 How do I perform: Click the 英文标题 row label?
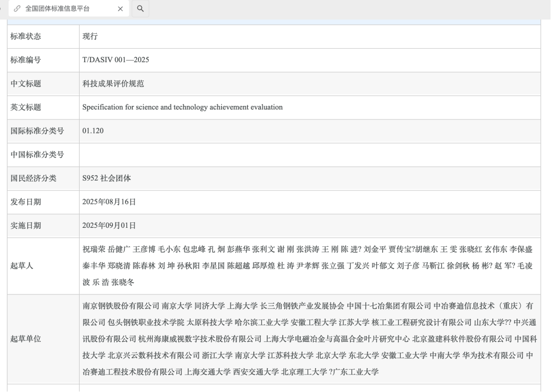point(26,107)
